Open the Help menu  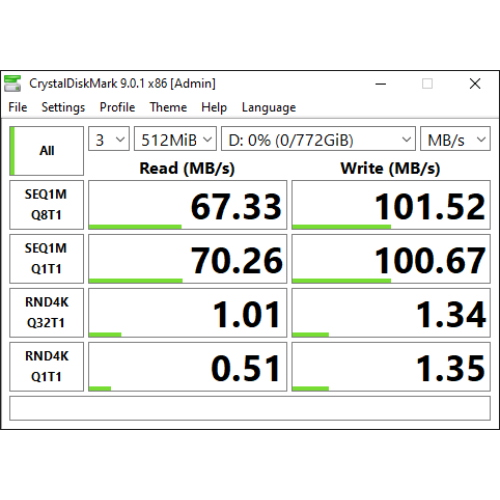pyautogui.click(x=214, y=107)
